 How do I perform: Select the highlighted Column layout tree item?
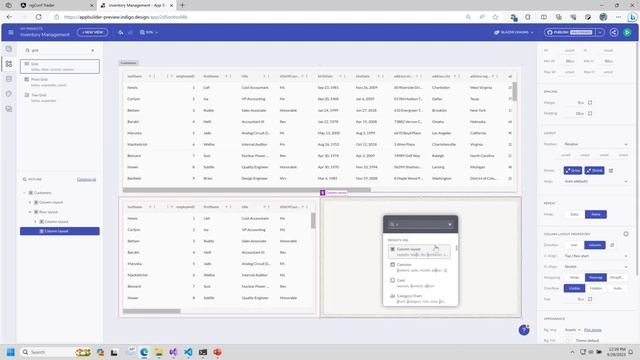coord(60,231)
